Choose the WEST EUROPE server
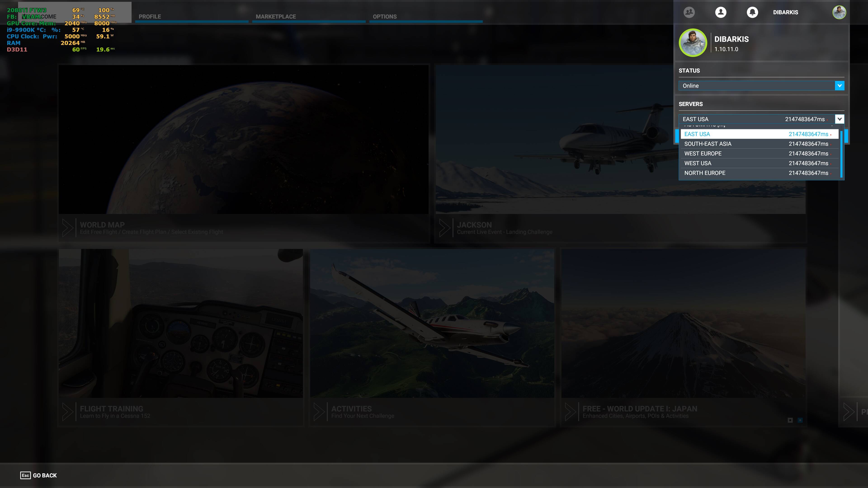This screenshot has height=488, width=868. click(x=759, y=154)
